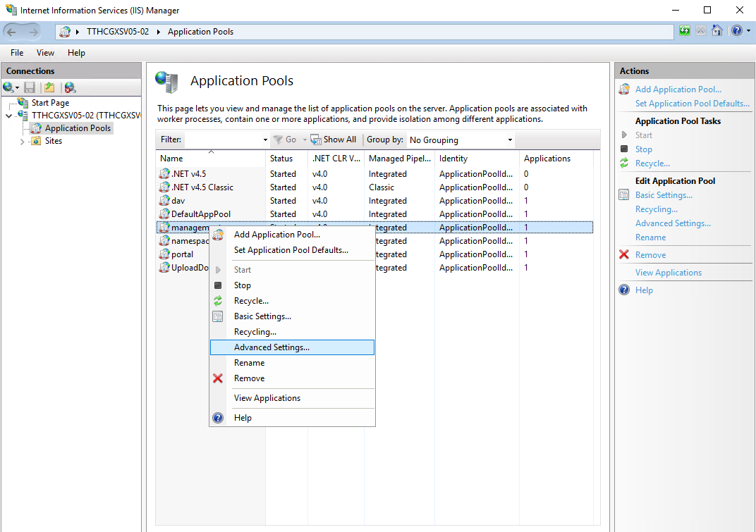The height and width of the screenshot is (532, 756).
Task: Click the DefaultAppPool row icon
Action: pos(164,214)
